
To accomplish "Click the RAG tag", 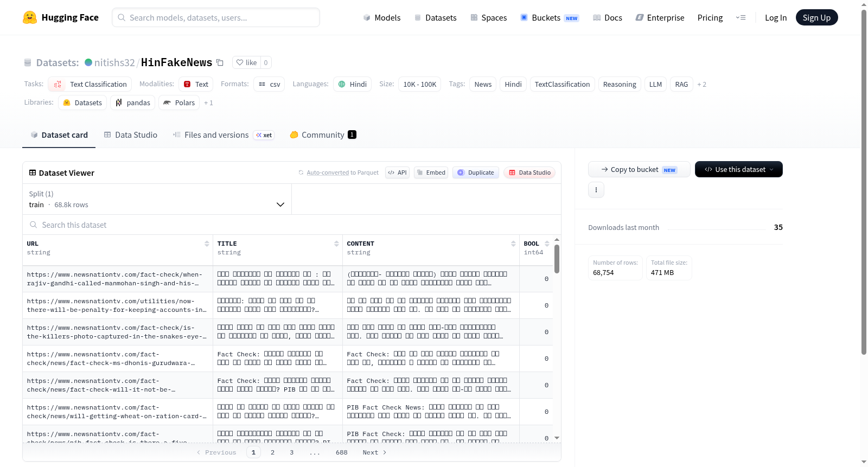I will [x=681, y=84].
